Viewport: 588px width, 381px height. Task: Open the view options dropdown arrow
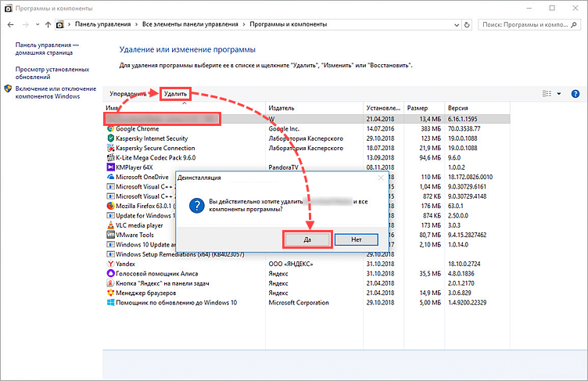(559, 94)
